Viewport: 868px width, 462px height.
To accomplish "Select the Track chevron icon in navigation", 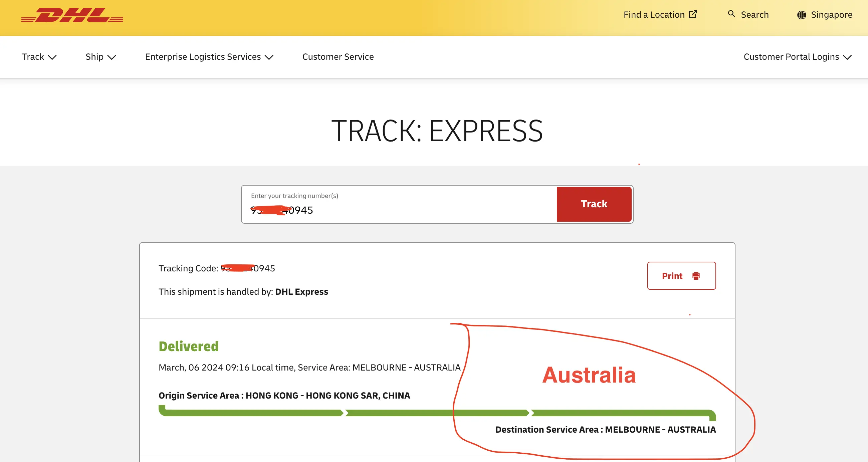I will (x=52, y=57).
